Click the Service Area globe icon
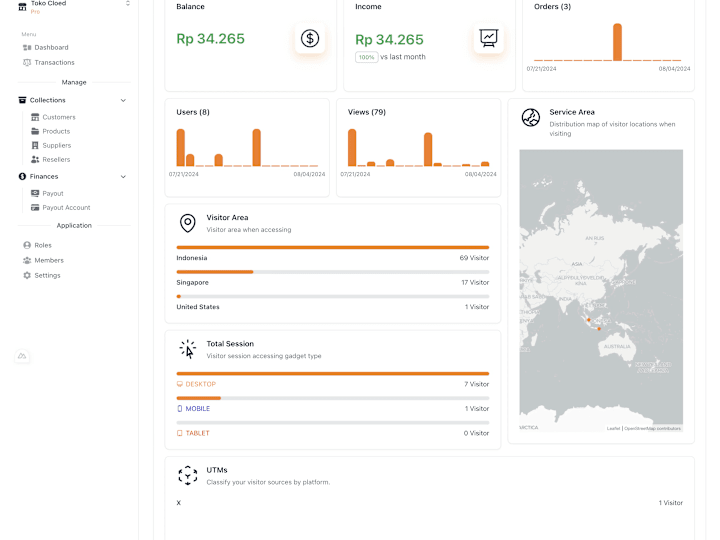This screenshot has width=720, height=540. (531, 118)
